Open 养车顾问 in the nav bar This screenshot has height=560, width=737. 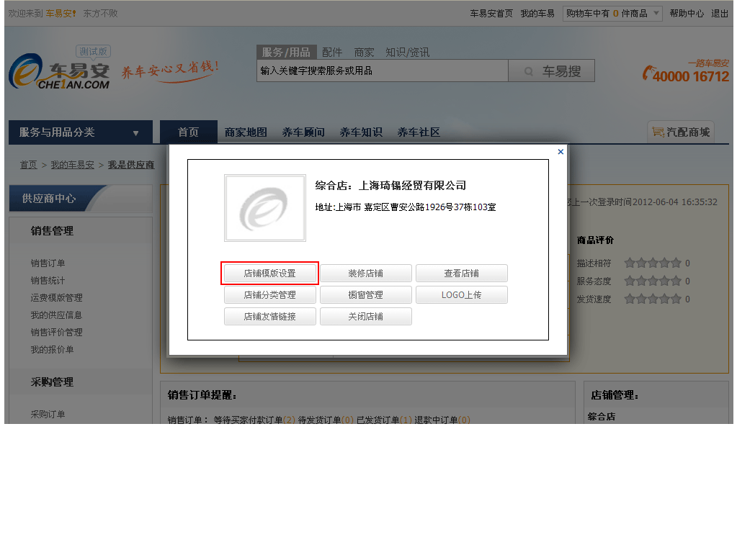tap(303, 132)
